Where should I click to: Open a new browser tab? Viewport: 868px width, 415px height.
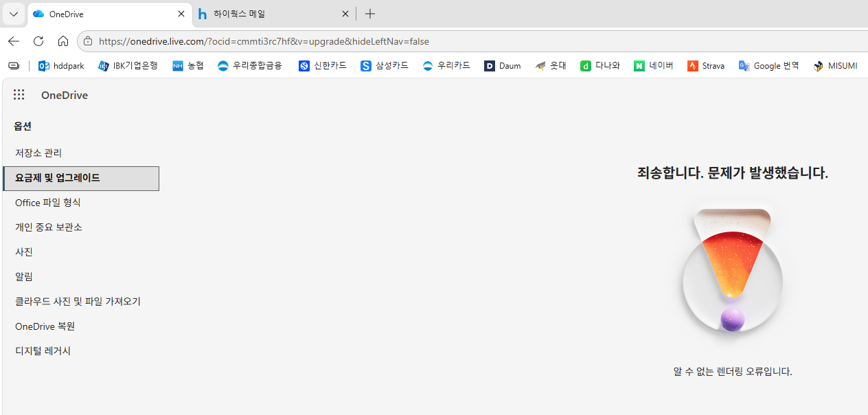tap(370, 14)
